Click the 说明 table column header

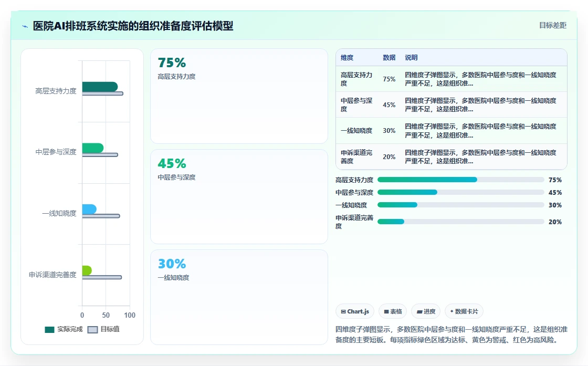coord(411,57)
